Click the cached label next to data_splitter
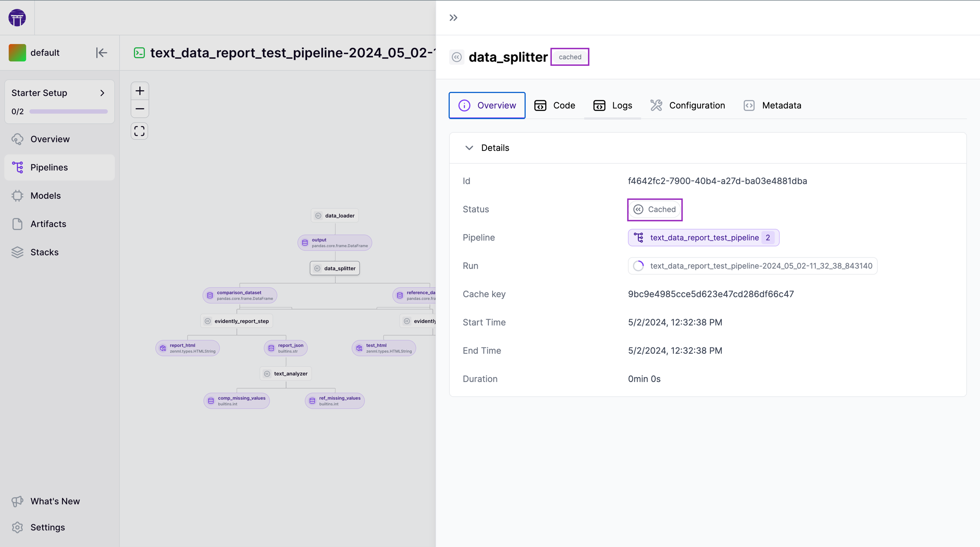Image resolution: width=980 pixels, height=547 pixels. point(570,57)
